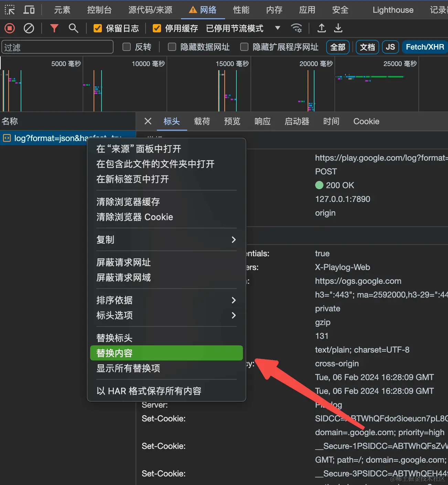
Task: Switch to the 控制台 panel tab
Action: [99, 10]
